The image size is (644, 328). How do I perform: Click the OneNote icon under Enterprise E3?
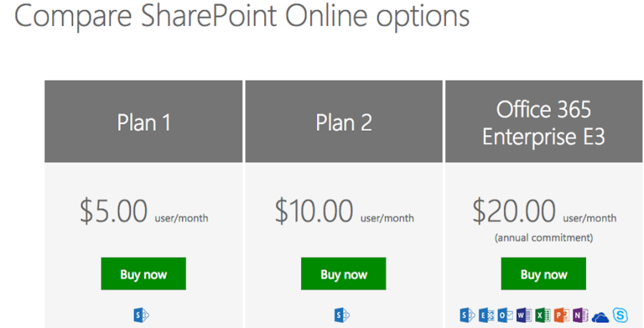[580, 315]
